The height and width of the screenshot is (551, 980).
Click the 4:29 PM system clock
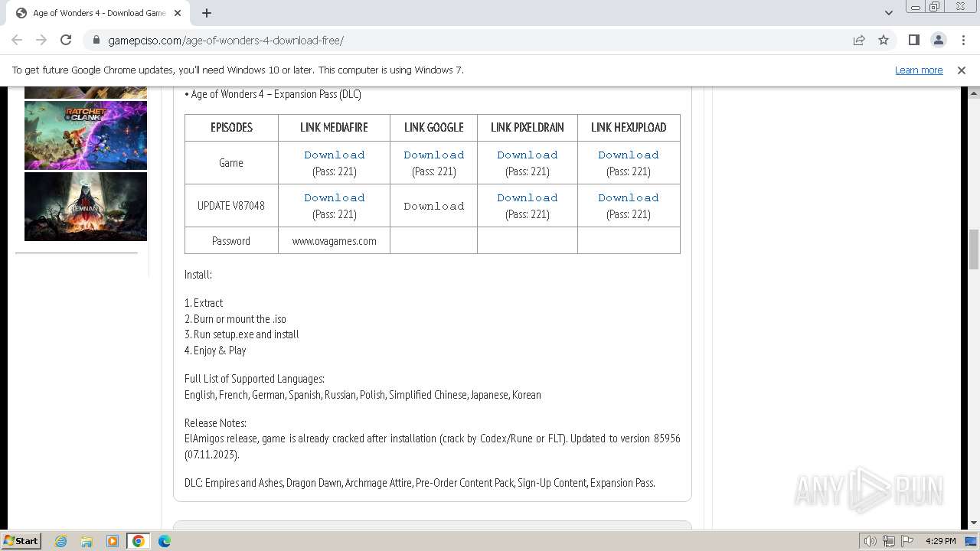point(940,541)
